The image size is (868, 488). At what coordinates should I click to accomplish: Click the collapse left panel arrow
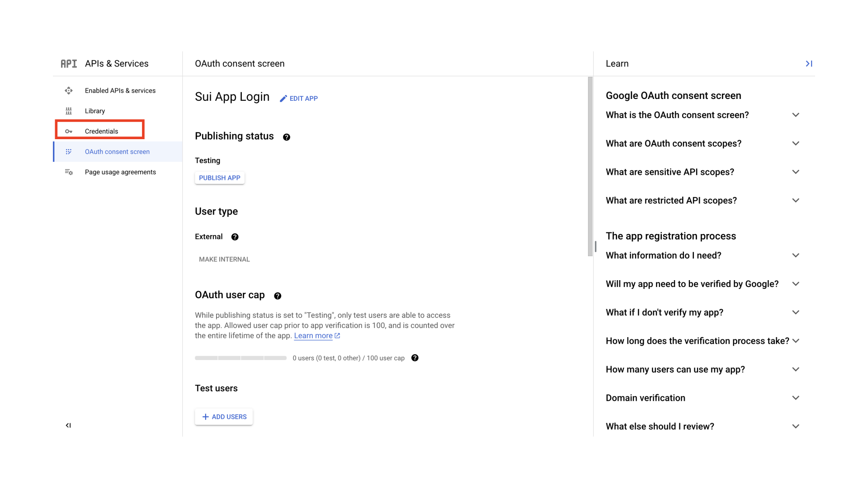click(x=68, y=426)
